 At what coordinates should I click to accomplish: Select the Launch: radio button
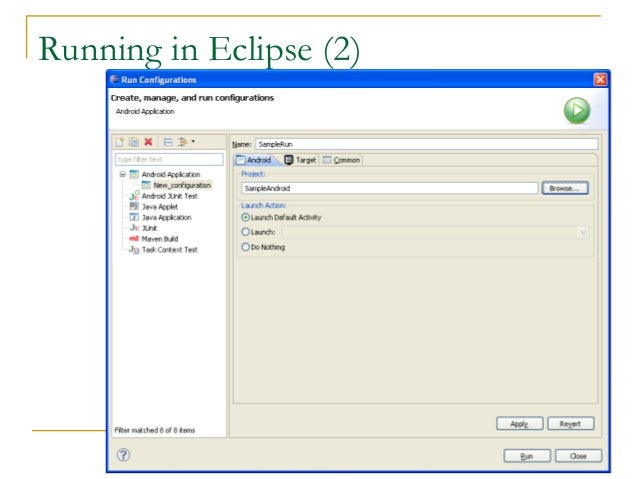(245, 232)
